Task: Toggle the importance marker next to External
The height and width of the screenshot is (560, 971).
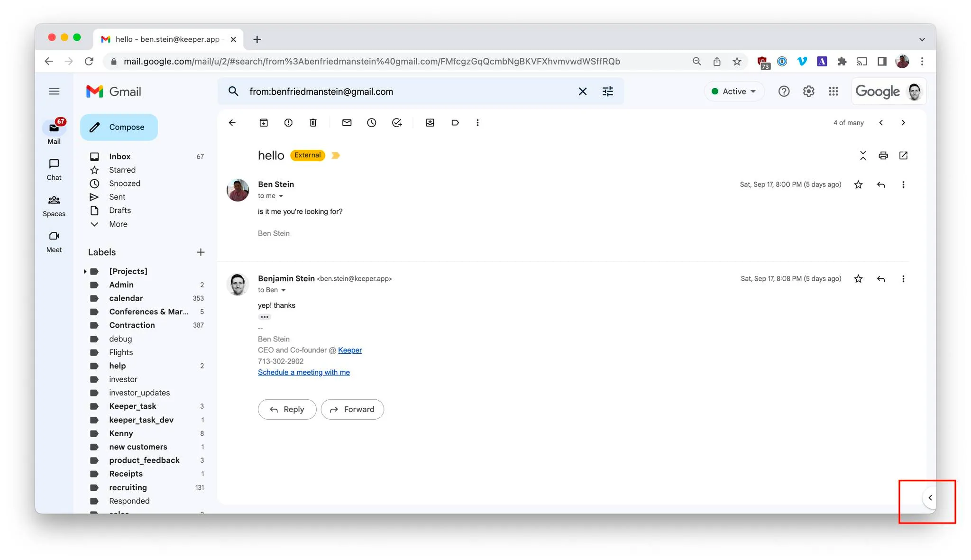Action: tap(336, 156)
